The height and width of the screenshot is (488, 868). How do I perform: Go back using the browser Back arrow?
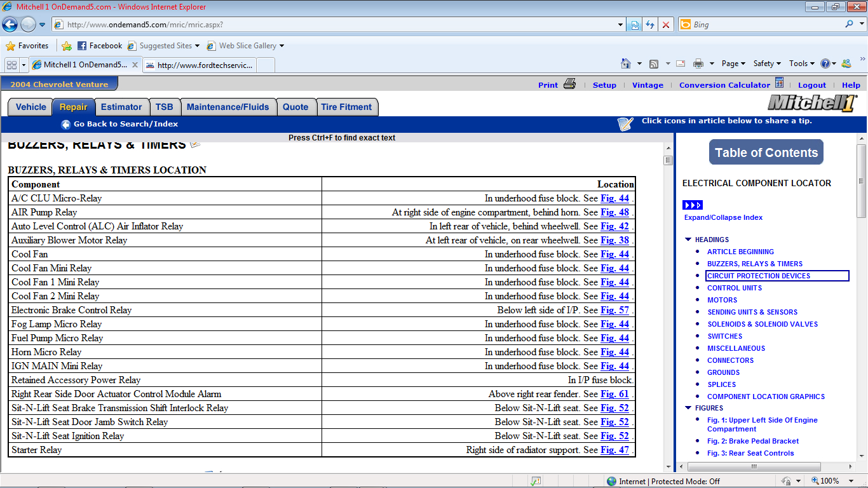pos(10,25)
